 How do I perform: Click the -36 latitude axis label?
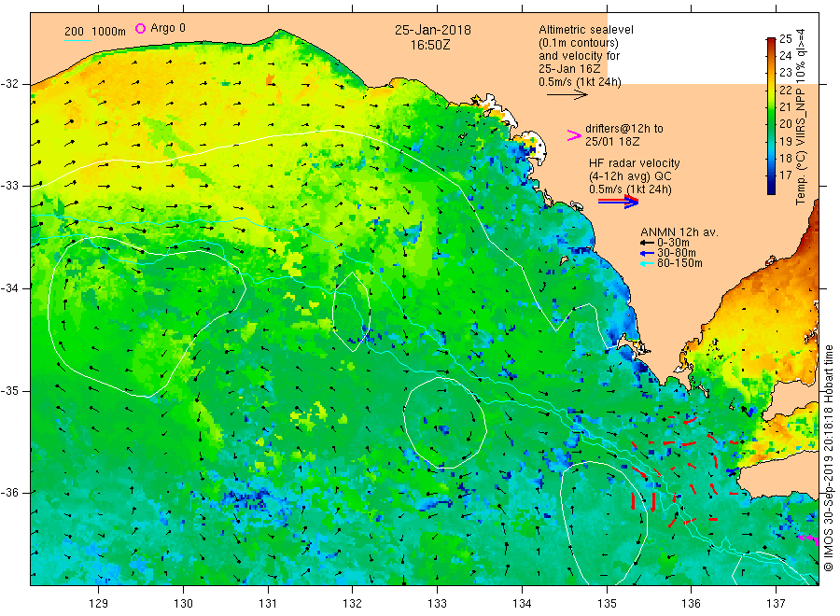tap(9, 492)
